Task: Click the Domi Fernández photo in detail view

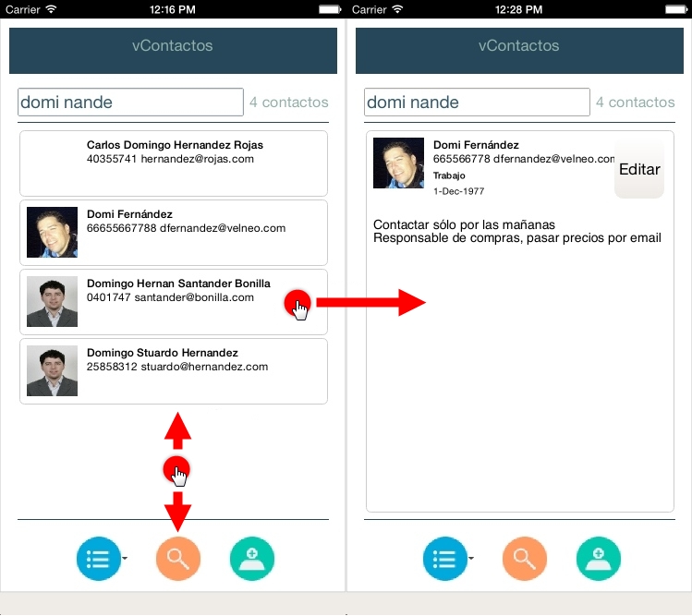Action: 398,163
